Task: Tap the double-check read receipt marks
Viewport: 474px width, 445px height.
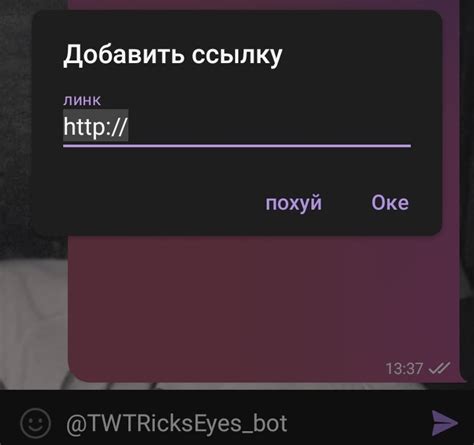Action: tap(439, 368)
